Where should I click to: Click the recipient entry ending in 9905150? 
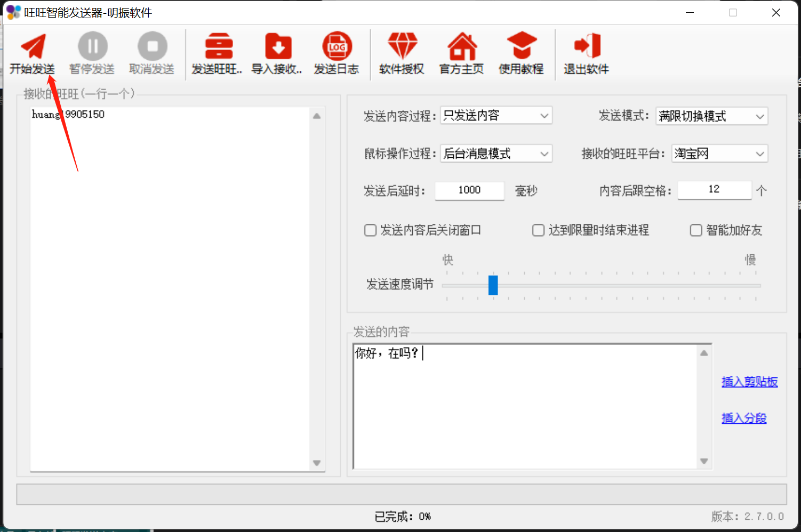coord(68,114)
